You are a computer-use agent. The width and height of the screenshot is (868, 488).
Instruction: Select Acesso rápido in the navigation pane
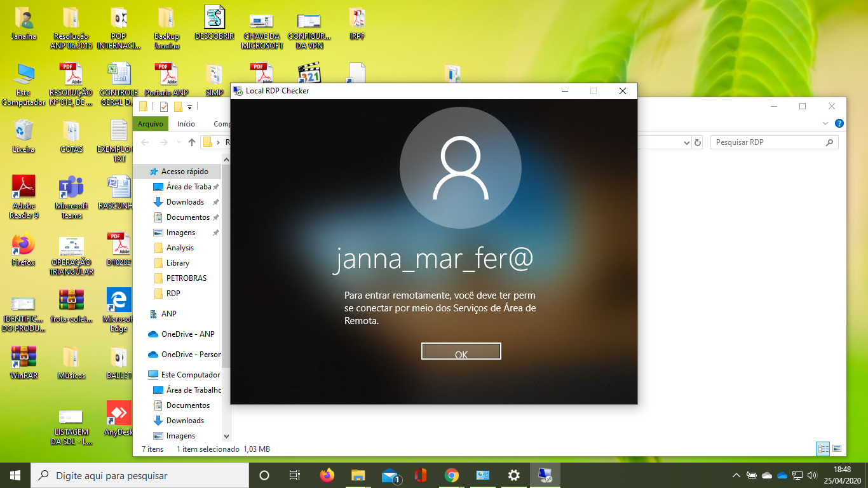[x=177, y=172]
